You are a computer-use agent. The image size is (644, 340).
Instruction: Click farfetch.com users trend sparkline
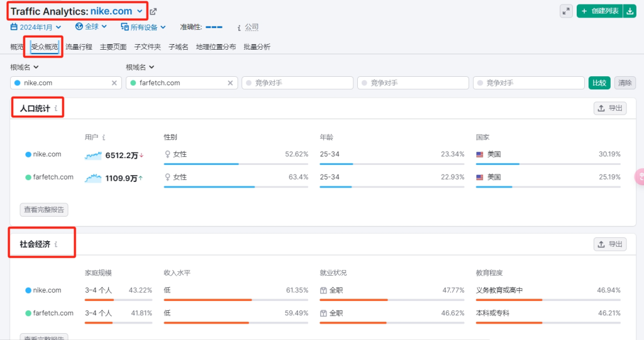tap(93, 178)
